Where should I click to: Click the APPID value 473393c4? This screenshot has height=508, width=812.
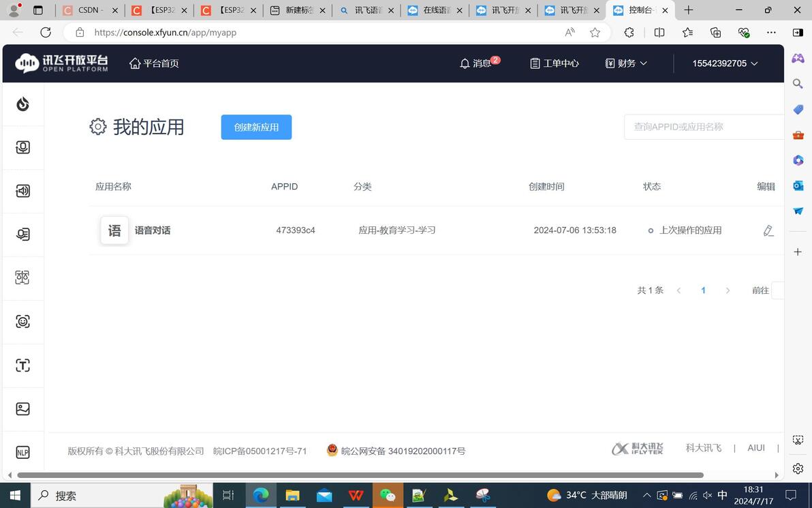(296, 230)
